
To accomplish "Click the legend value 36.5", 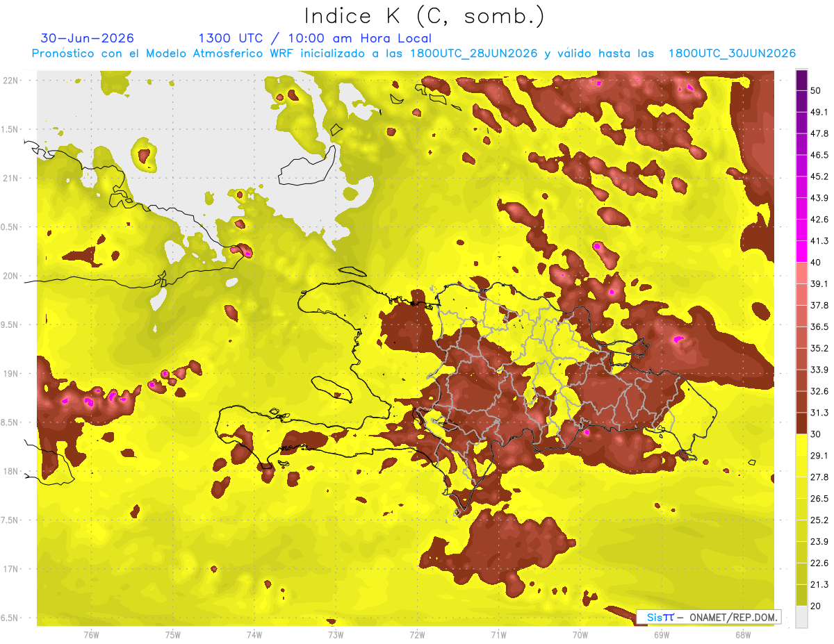I will [819, 327].
